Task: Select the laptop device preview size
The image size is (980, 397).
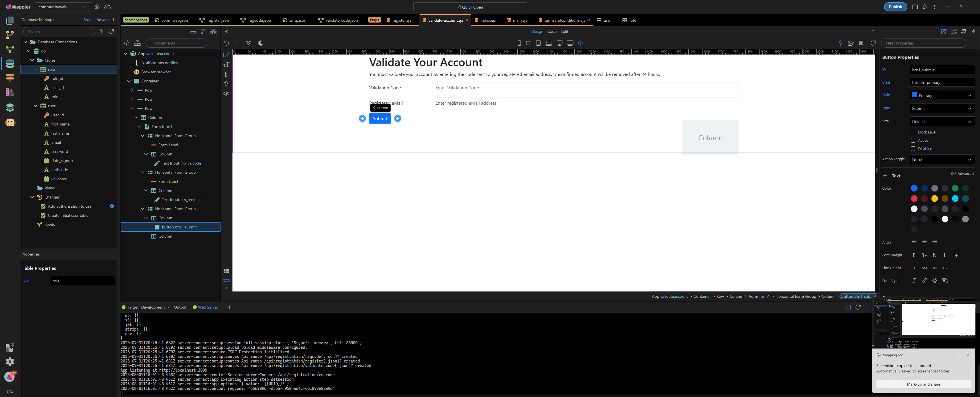Action: [x=549, y=43]
